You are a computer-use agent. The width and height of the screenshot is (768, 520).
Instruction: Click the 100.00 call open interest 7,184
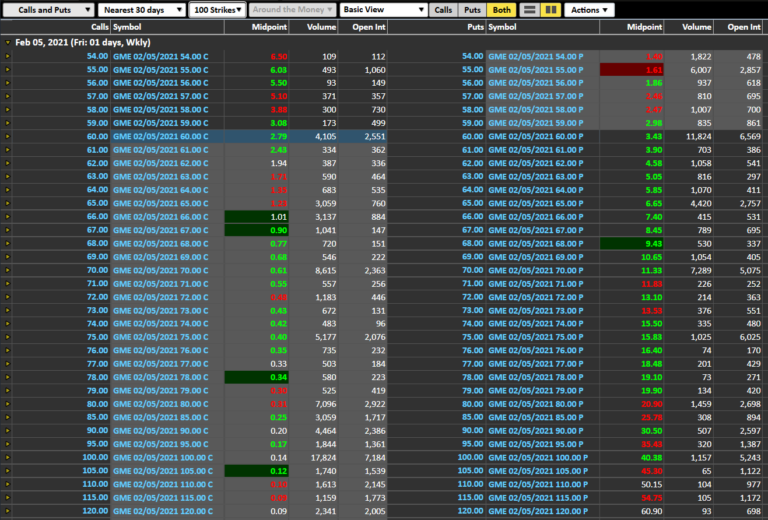(375, 457)
